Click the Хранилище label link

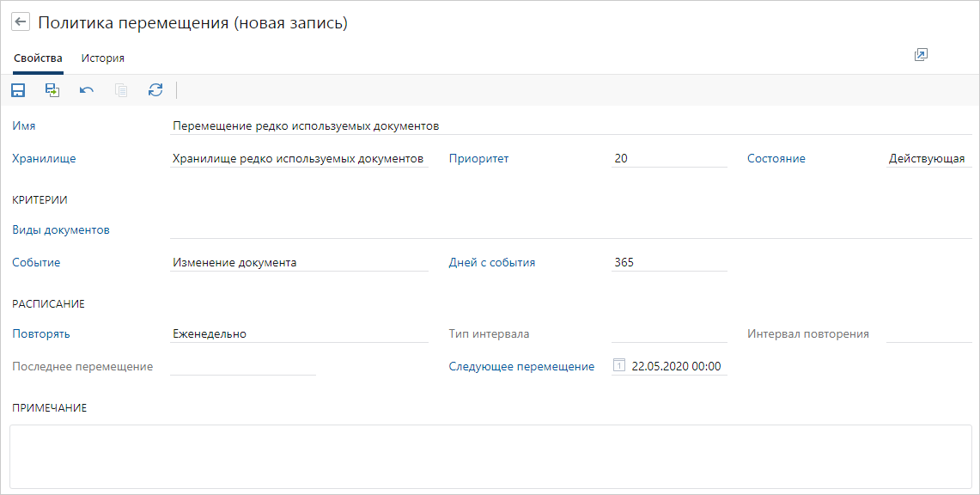point(44,159)
